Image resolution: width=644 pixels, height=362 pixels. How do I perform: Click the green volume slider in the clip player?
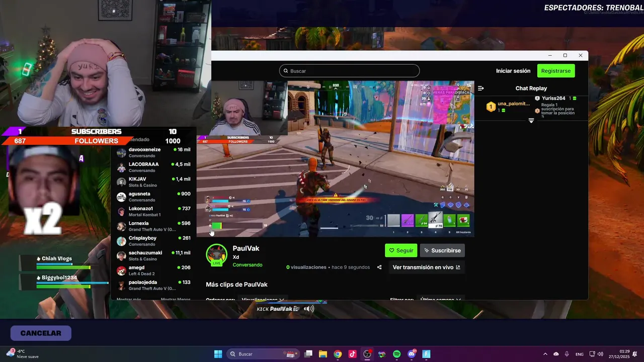tap(217, 226)
